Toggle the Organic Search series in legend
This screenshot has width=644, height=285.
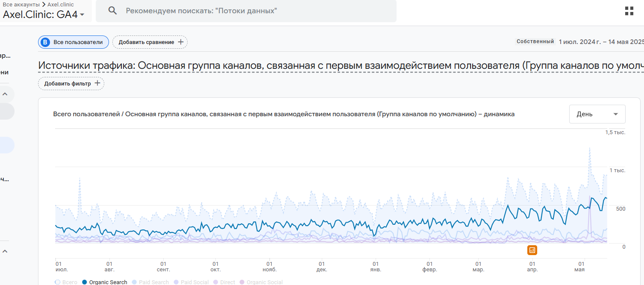[104, 282]
